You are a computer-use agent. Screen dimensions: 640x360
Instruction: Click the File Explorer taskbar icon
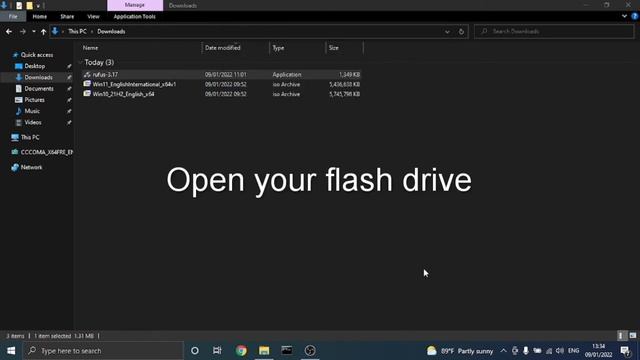coord(264,351)
